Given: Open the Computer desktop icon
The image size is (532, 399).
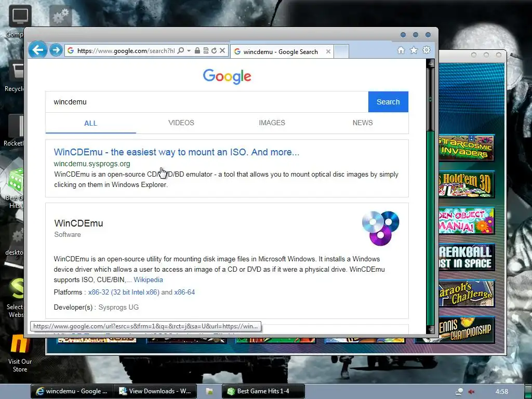Looking at the screenshot, I should point(20,16).
